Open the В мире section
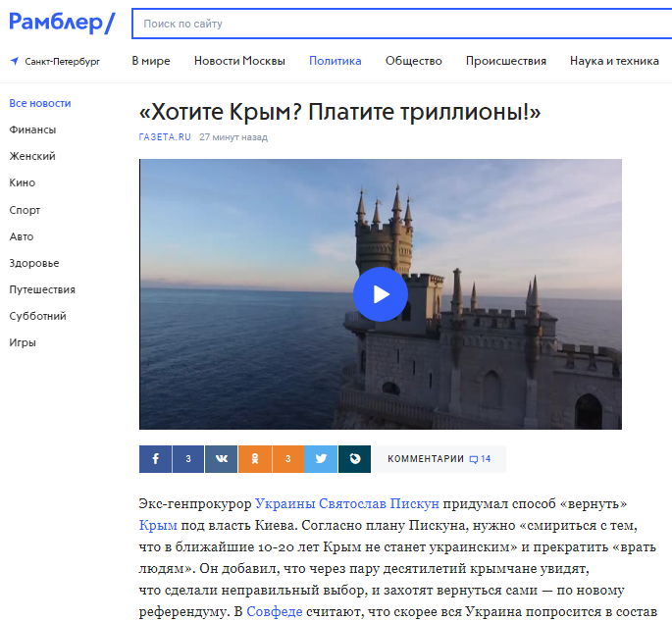 (x=151, y=61)
